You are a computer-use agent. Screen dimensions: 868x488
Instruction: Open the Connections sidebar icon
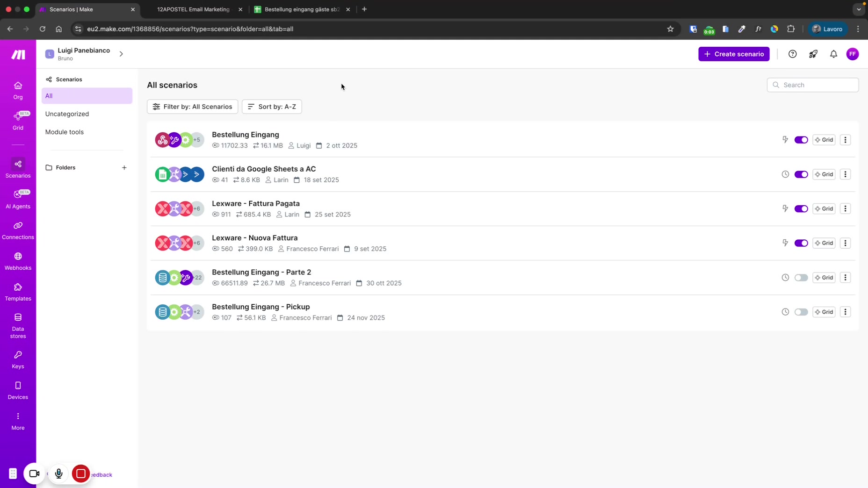[x=18, y=230]
